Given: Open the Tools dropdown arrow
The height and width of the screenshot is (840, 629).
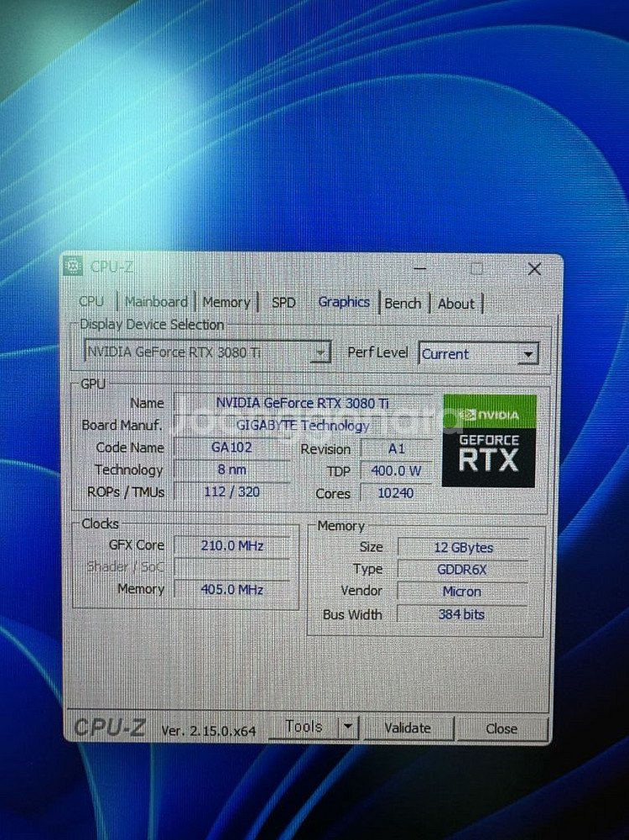Looking at the screenshot, I should click(x=348, y=727).
